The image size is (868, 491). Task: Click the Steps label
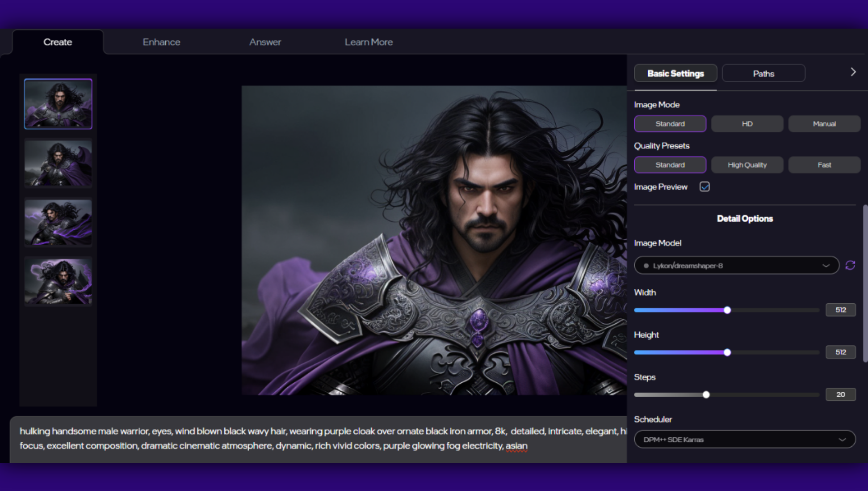coord(645,377)
